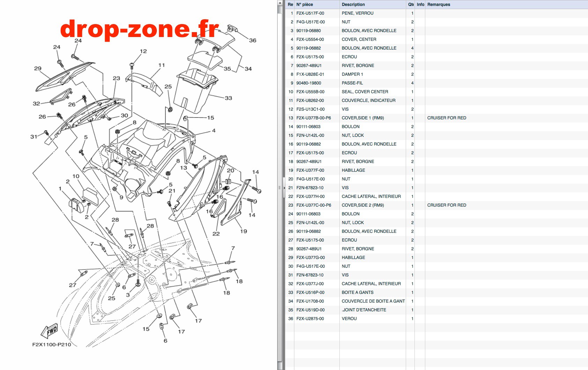Click callout number 36 on diagram

click(x=252, y=40)
